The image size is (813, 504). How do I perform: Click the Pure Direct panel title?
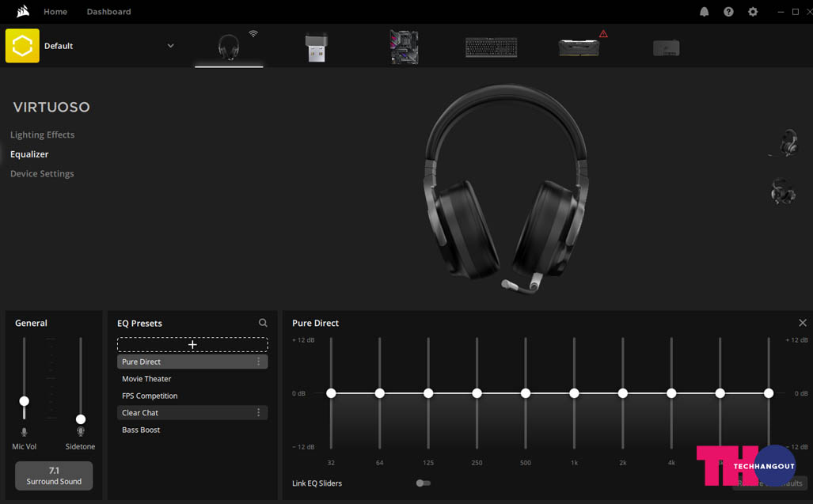[315, 323]
